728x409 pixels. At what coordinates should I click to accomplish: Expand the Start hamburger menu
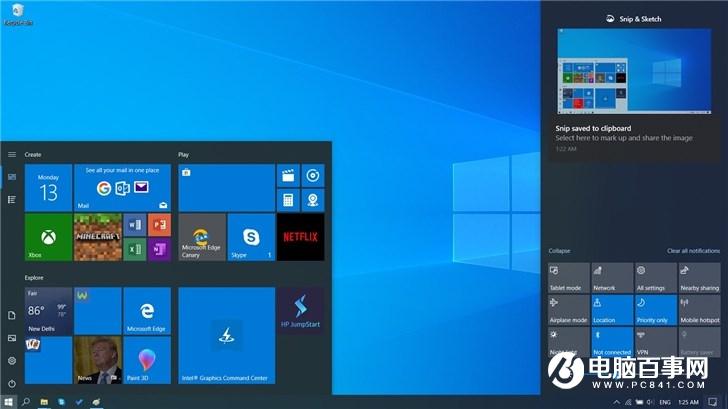pos(12,154)
